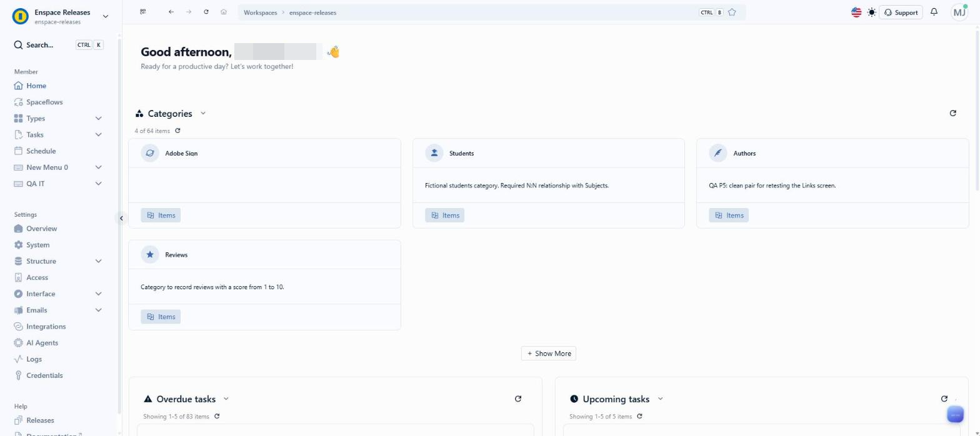Open the Upcoming tasks dropdown chevron
980x436 pixels.
pos(661,399)
